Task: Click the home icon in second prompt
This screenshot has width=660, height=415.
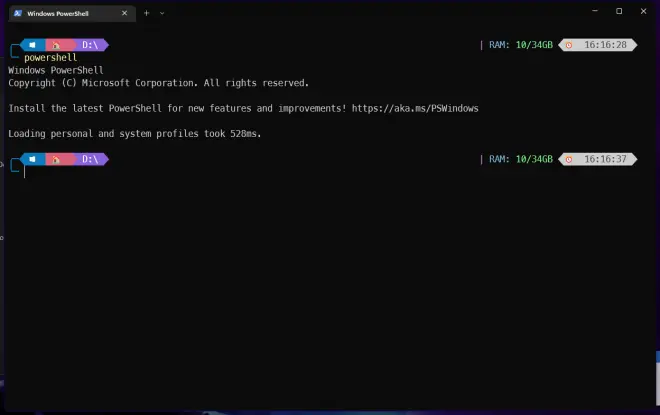Action: pos(56,159)
